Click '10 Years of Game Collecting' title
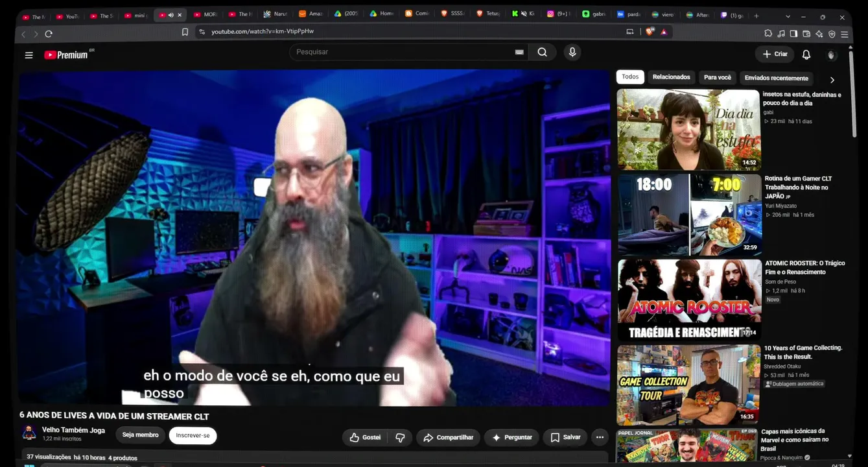 click(803, 352)
